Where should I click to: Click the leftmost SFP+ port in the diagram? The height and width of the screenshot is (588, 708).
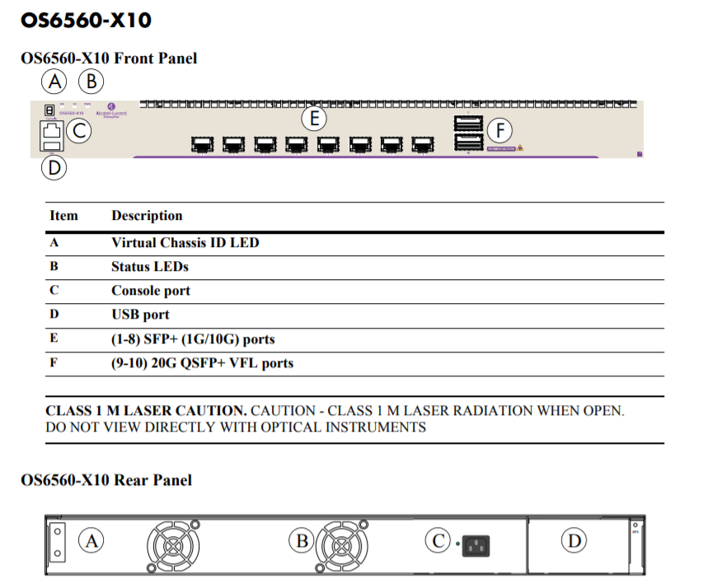point(202,145)
